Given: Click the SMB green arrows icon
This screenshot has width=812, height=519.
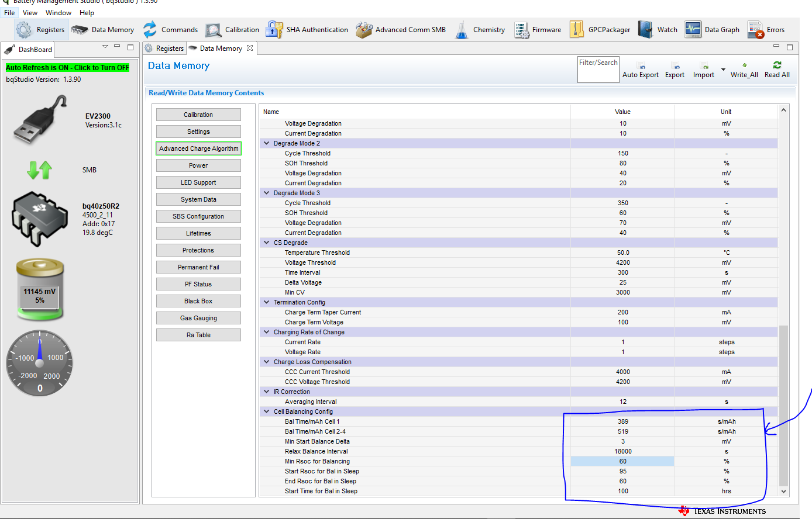Looking at the screenshot, I should (40, 170).
